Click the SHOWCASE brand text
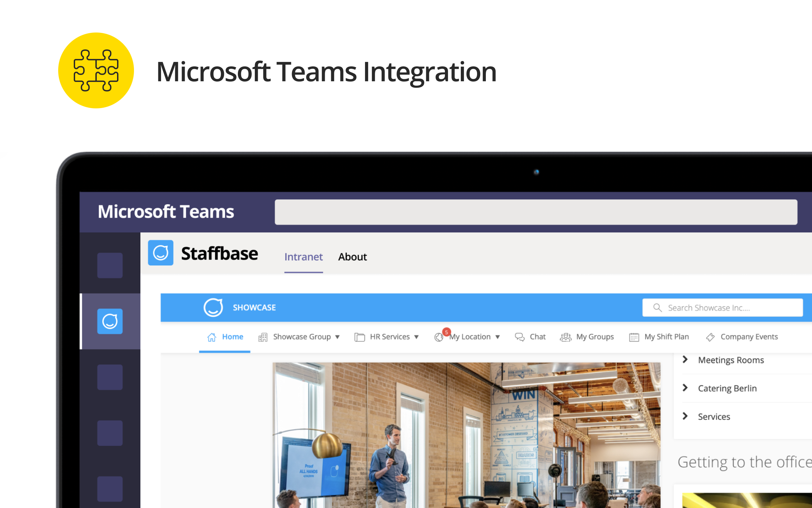 pos(254,308)
